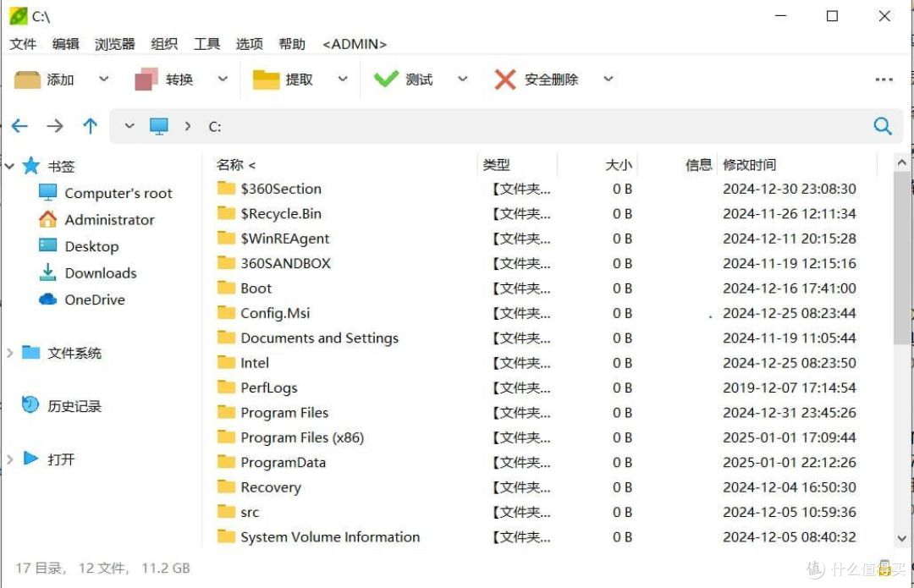Select the OneDrive bookmark
914x588 pixels.
[x=91, y=299]
